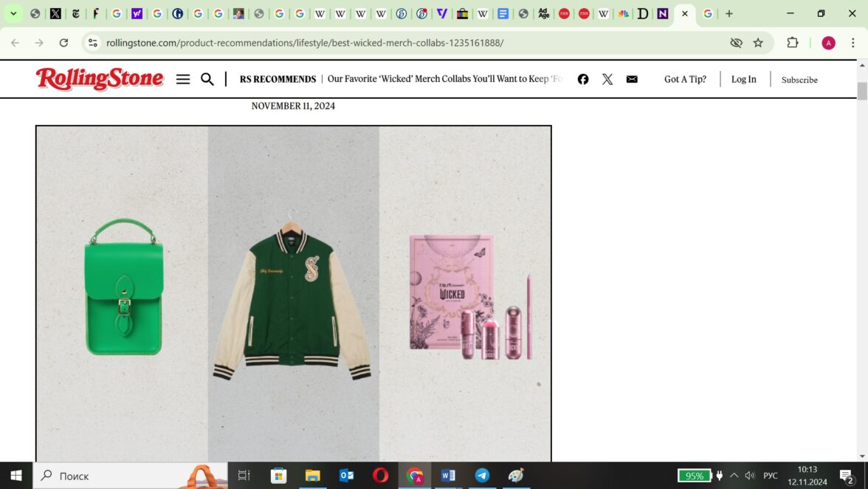Click the November 11, 2024 date
This screenshot has height=489, width=868.
[x=293, y=106]
